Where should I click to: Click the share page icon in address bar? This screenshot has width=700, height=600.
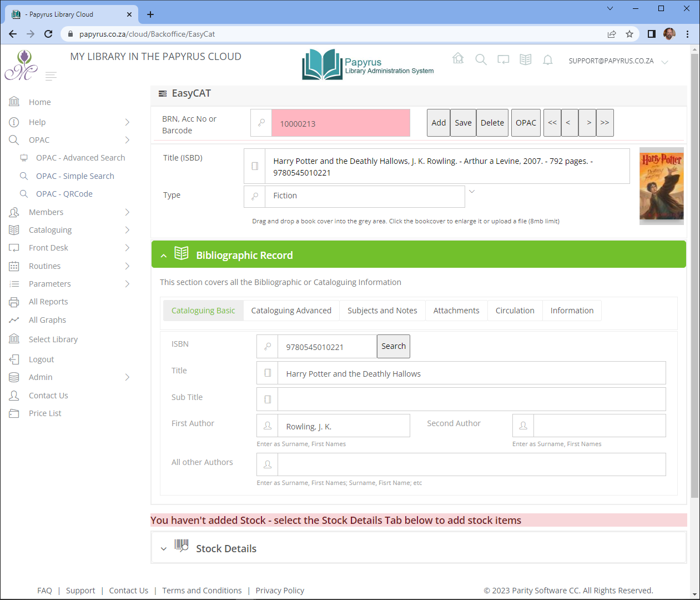pyautogui.click(x=612, y=34)
